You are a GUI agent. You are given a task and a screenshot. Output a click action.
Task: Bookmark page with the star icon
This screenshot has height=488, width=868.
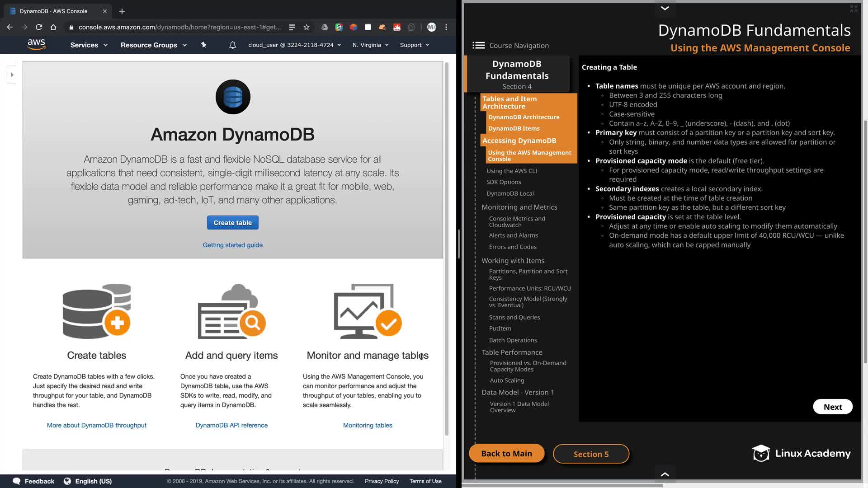point(307,27)
